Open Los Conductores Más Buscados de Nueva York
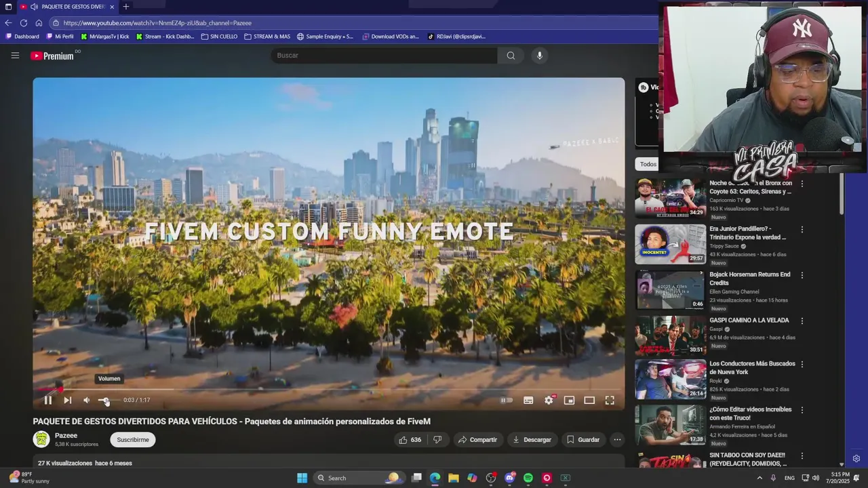Screen dimensions: 868x488 point(670,380)
